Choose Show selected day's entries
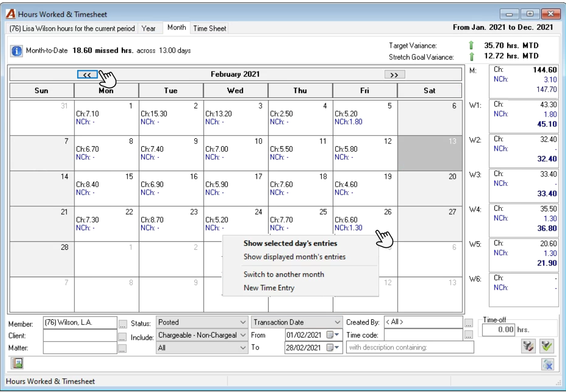Screen dimensions: 566x392 click(290, 244)
